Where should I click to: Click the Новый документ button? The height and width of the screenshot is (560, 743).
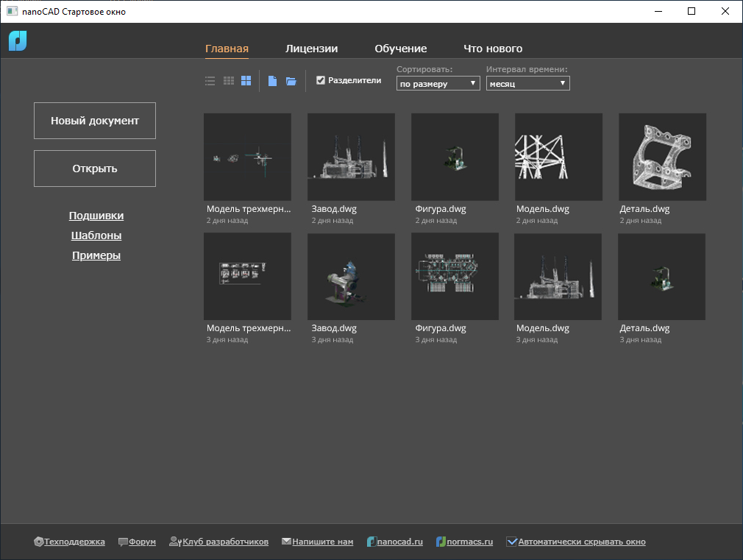(95, 121)
